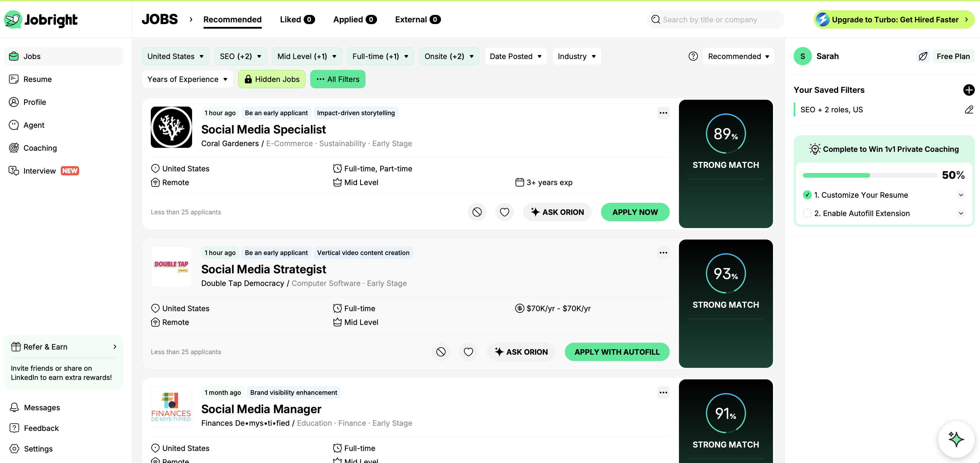Image resolution: width=980 pixels, height=463 pixels.
Task: Open the Agent sidebar page
Action: [64, 125]
